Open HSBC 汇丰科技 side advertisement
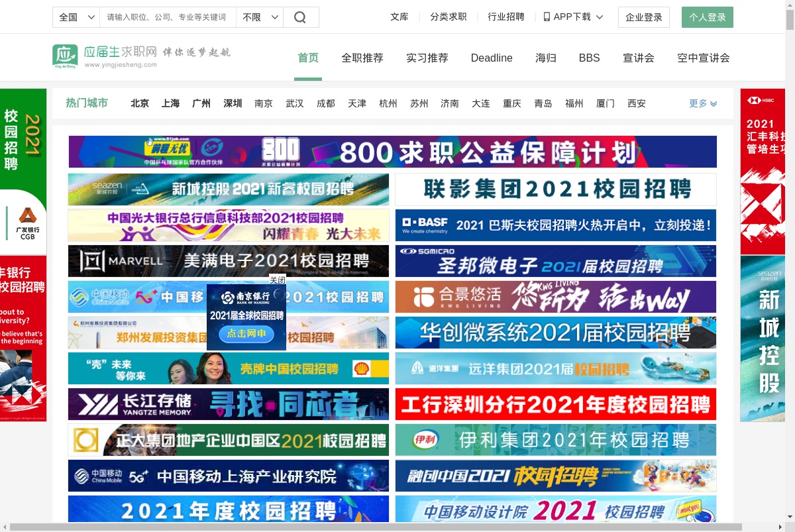Image resolution: width=795 pixels, height=532 pixels. pyautogui.click(x=763, y=172)
